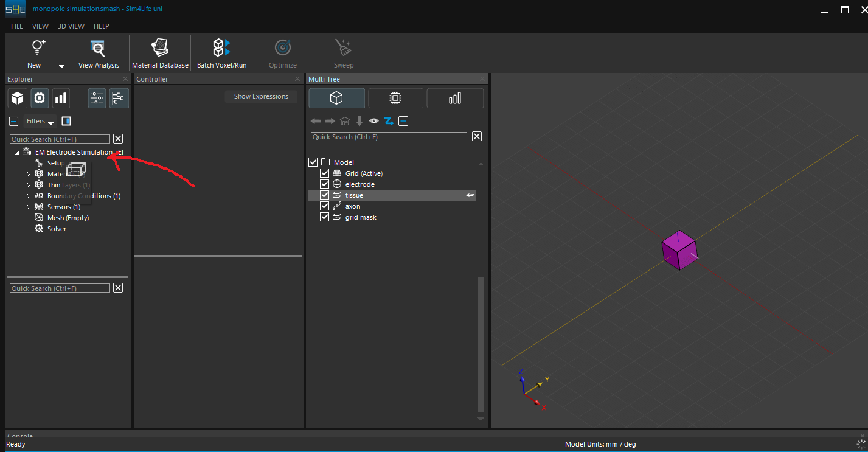Uncheck the axon checkbox
This screenshot has width=868, height=452.
click(x=325, y=206)
